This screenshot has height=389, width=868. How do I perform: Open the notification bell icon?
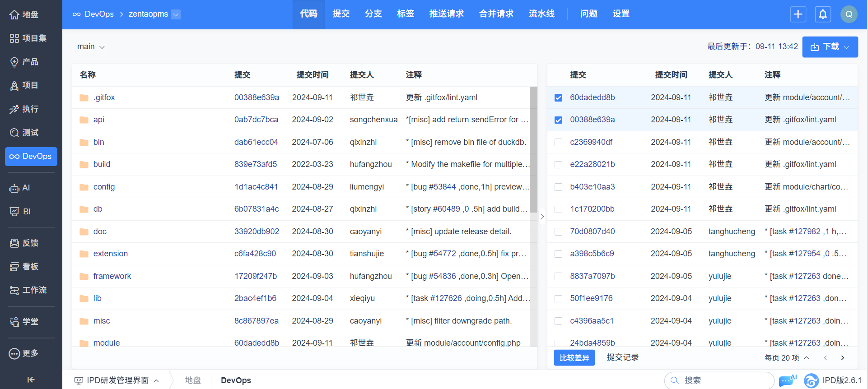coord(823,14)
